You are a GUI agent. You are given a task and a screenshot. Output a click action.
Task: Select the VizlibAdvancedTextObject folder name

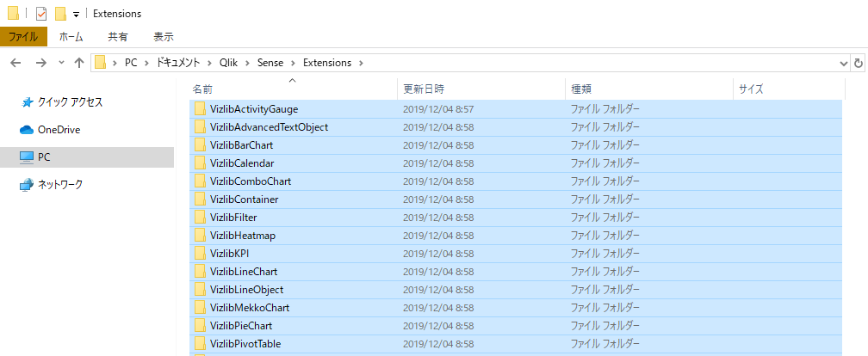[269, 127]
